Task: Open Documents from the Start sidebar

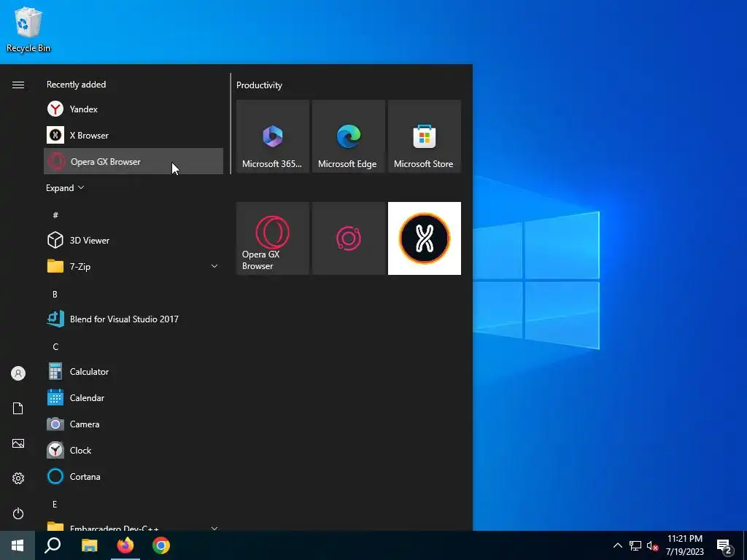Action: click(18, 408)
